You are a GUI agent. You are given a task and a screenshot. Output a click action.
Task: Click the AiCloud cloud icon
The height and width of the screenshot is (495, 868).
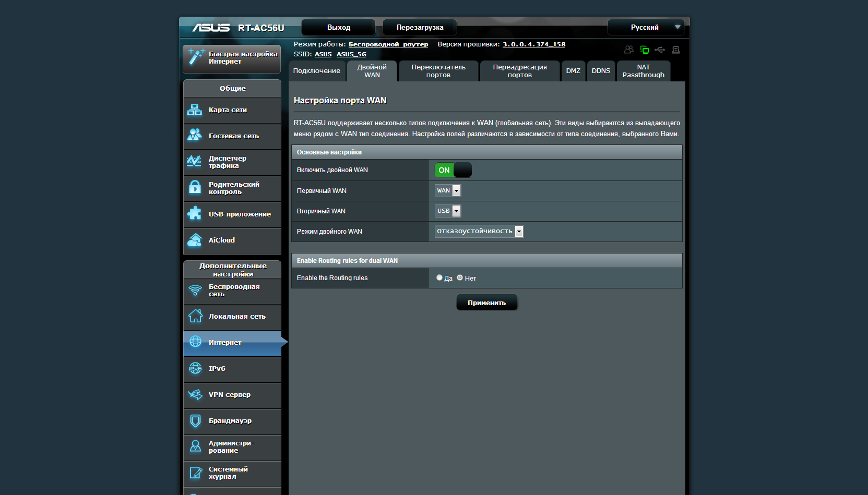coord(195,240)
